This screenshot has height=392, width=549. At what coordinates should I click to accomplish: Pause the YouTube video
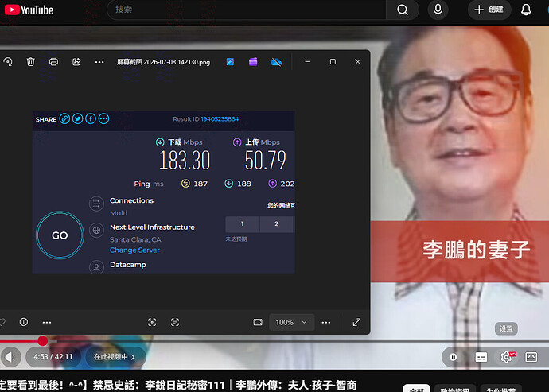tap(453, 357)
